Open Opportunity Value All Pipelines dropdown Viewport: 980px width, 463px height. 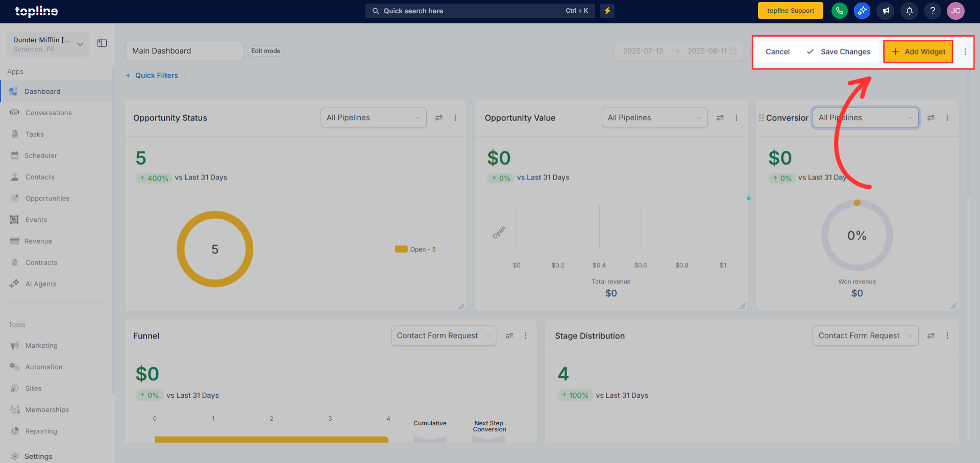pos(655,118)
